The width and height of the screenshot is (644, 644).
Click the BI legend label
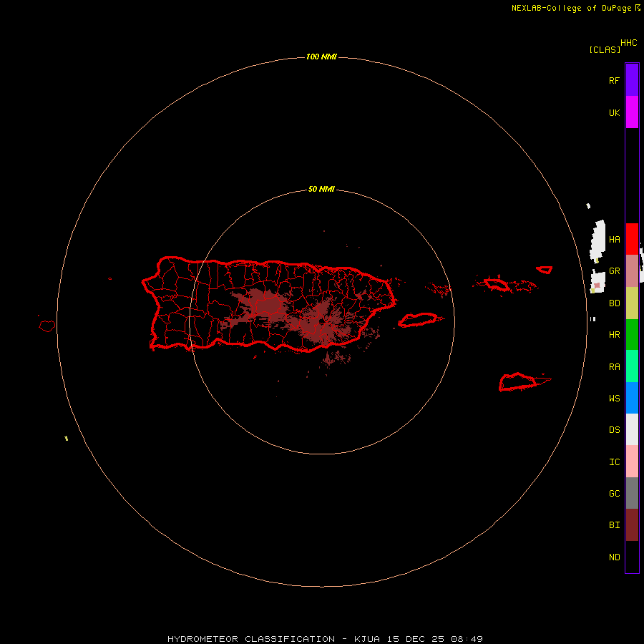pyautogui.click(x=614, y=525)
